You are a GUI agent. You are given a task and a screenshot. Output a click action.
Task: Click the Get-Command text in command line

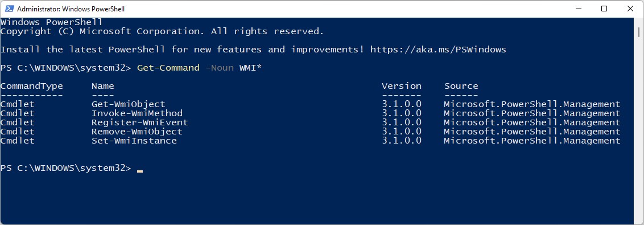(x=168, y=68)
